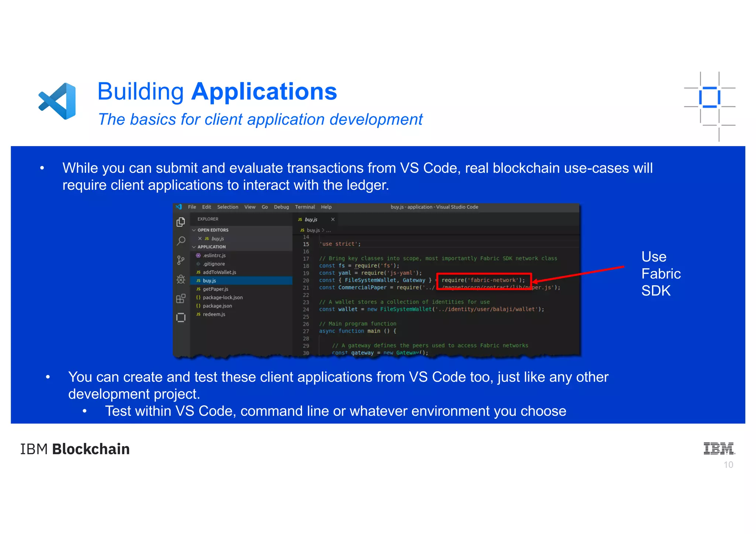Open package-lock.json in the explorer
756x534 pixels.
point(241,297)
